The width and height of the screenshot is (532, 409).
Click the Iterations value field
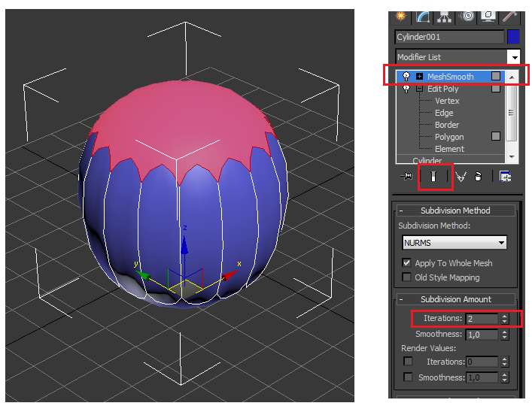(482, 319)
